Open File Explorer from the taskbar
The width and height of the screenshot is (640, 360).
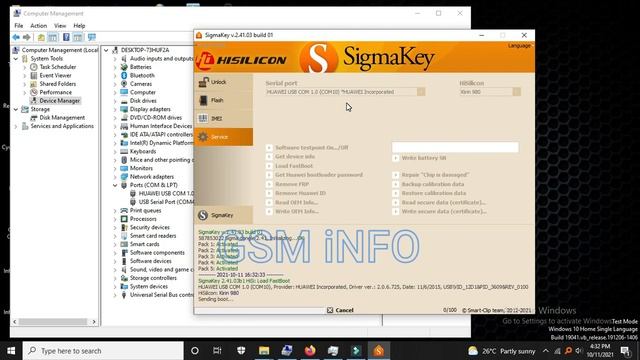[x=264, y=351]
